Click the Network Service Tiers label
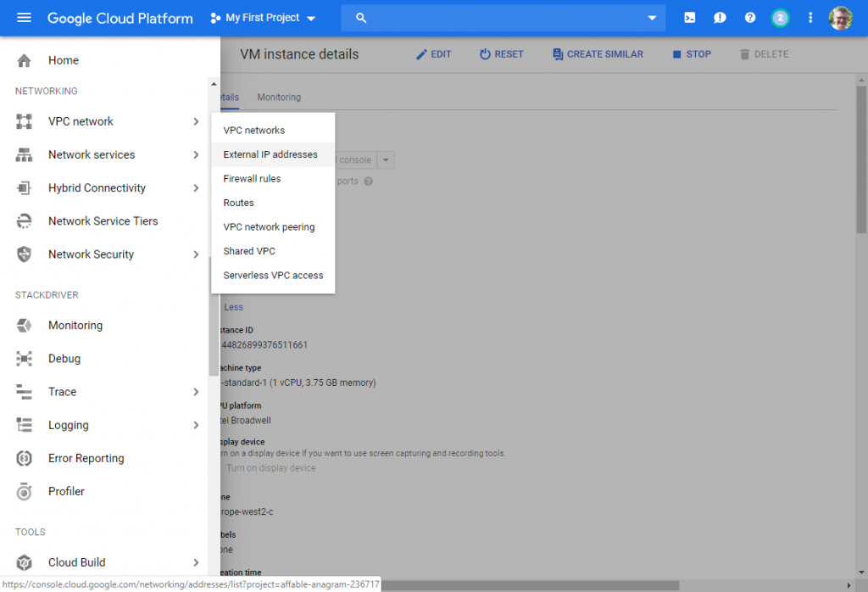 click(x=103, y=221)
